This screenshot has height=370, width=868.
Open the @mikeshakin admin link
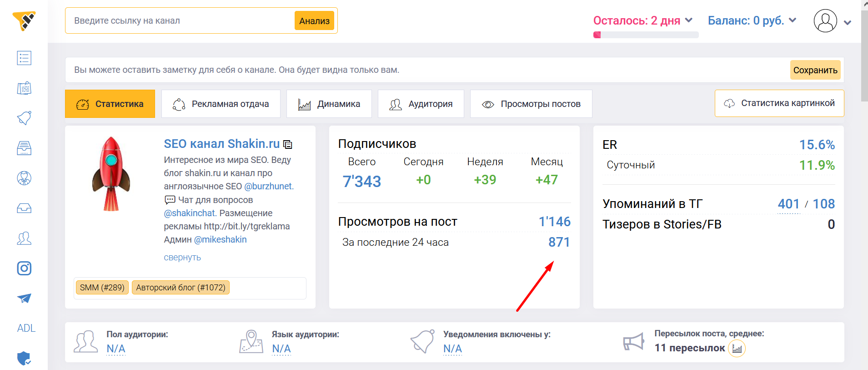click(221, 239)
